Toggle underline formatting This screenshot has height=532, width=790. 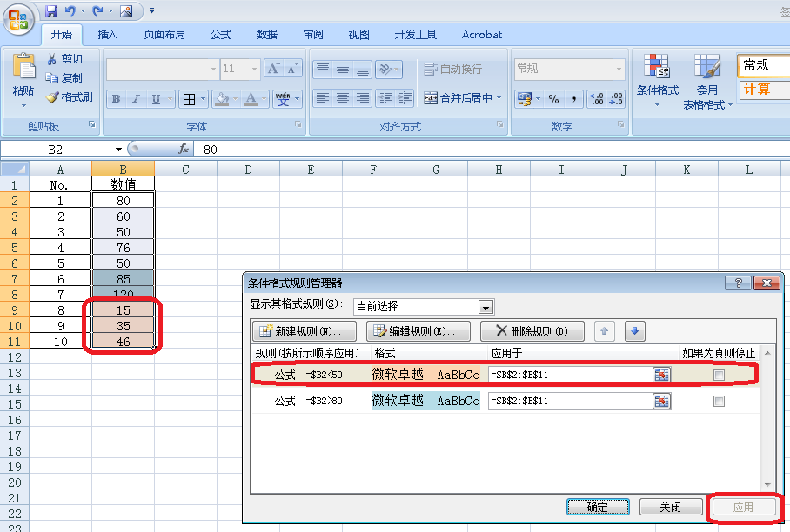tap(157, 98)
